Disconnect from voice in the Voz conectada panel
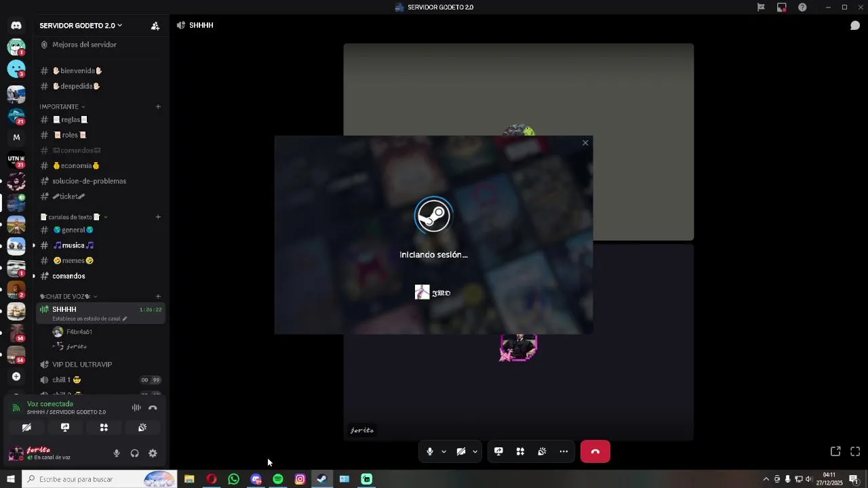This screenshot has height=488, width=868. coord(153,407)
